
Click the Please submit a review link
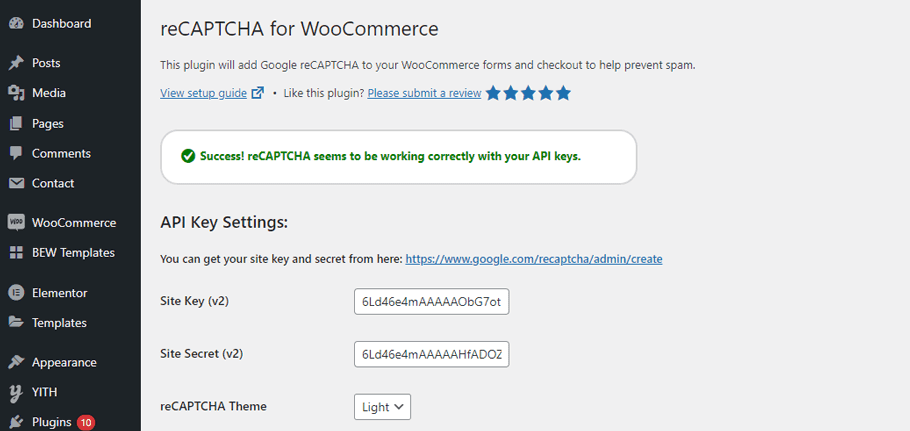424,93
